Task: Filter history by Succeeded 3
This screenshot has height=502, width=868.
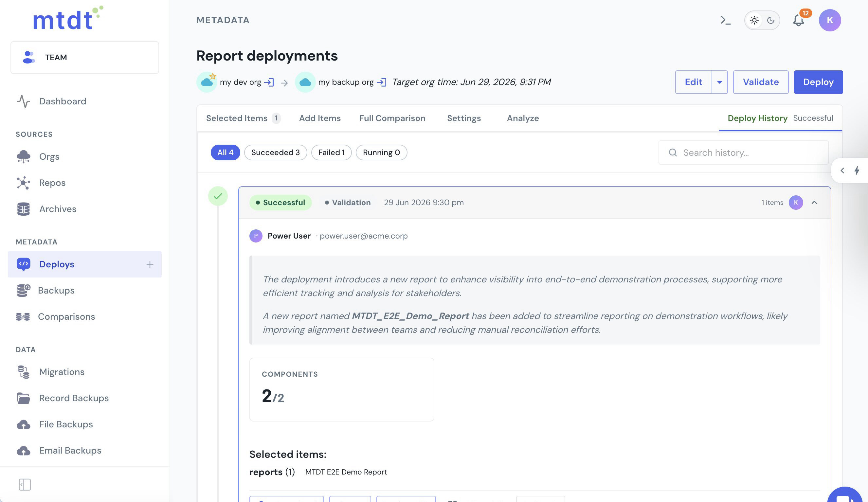Action: [276, 152]
